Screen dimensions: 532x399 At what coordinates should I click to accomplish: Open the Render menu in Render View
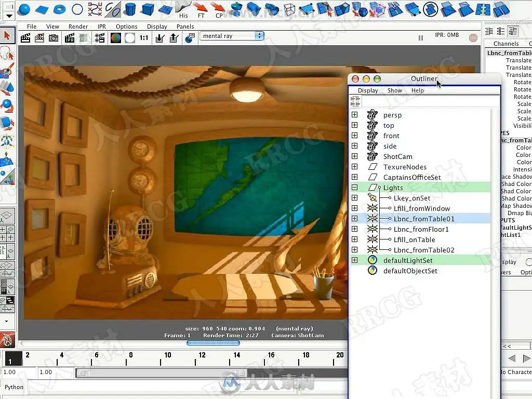[x=78, y=26]
